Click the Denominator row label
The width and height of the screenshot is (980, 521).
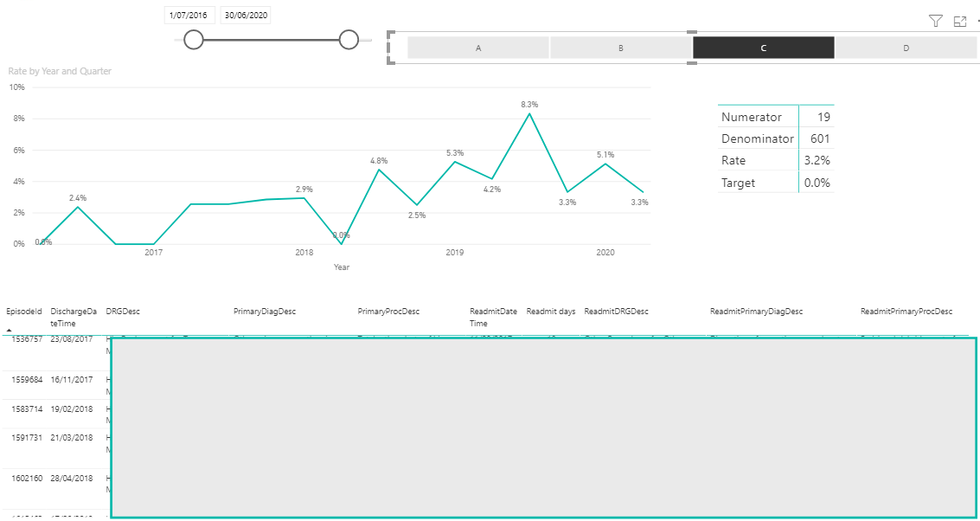tap(758, 138)
